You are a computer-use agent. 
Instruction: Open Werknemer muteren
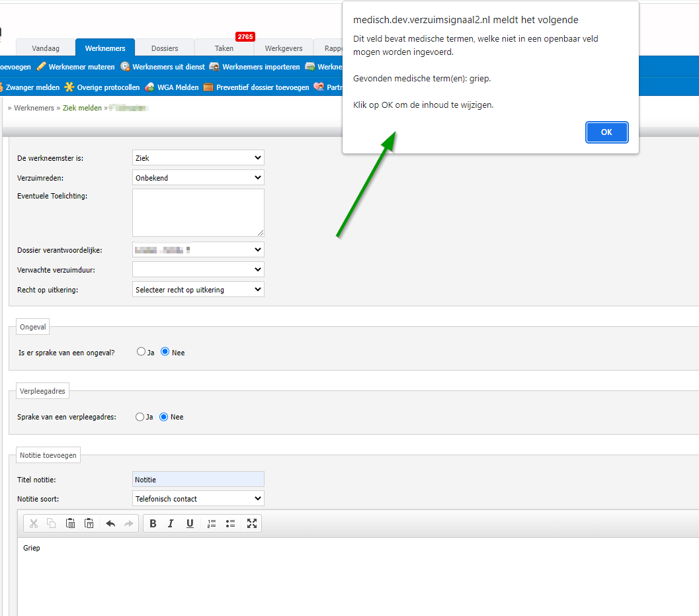click(x=81, y=67)
